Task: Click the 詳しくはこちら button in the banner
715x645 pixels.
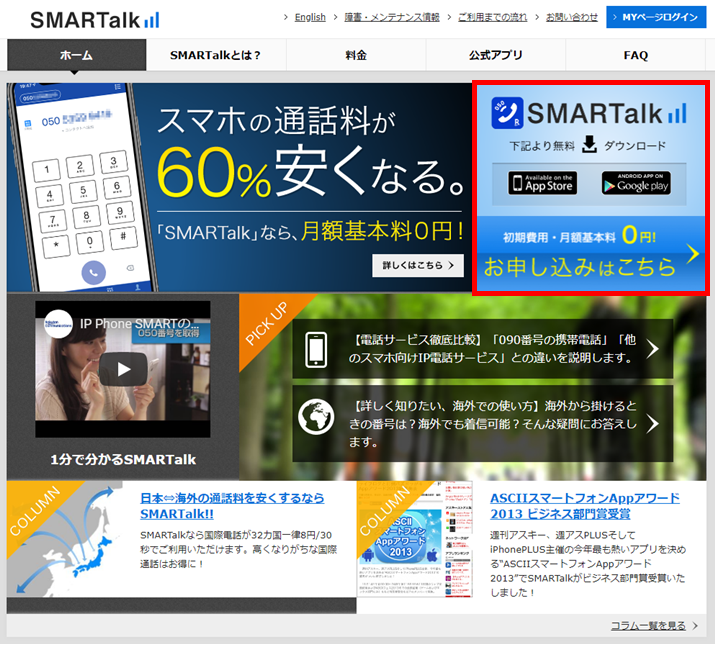Action: pyautogui.click(x=418, y=265)
